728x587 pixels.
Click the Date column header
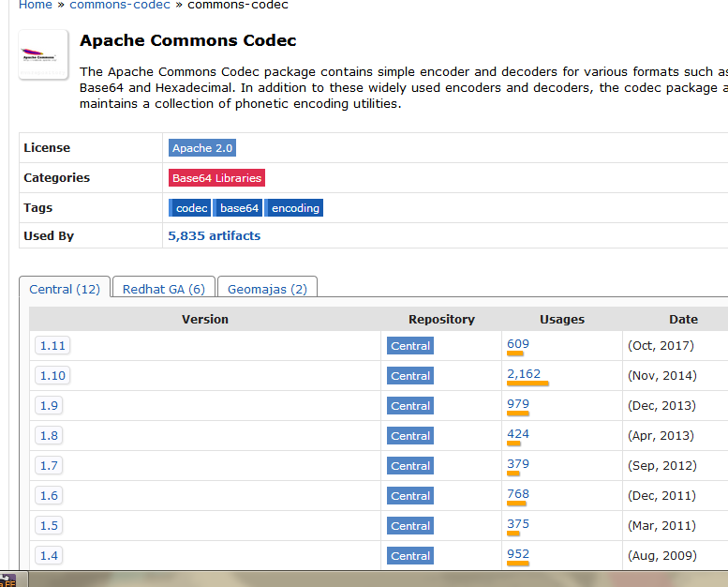(x=683, y=320)
